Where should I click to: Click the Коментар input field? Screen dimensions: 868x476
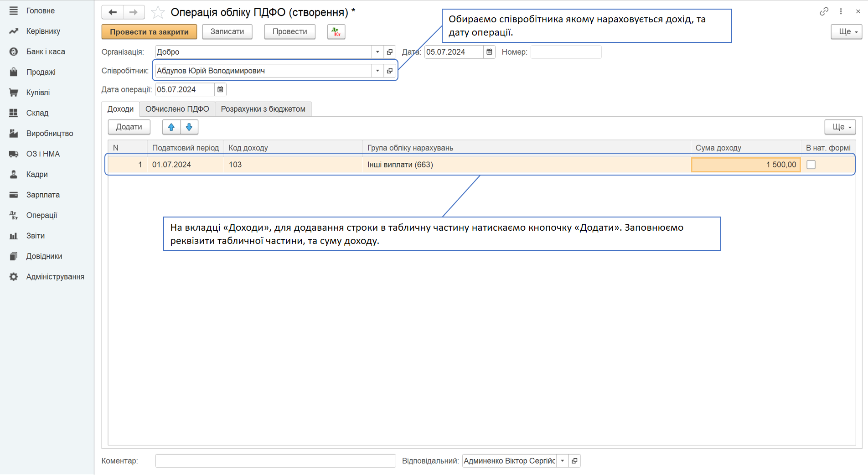[275, 461]
